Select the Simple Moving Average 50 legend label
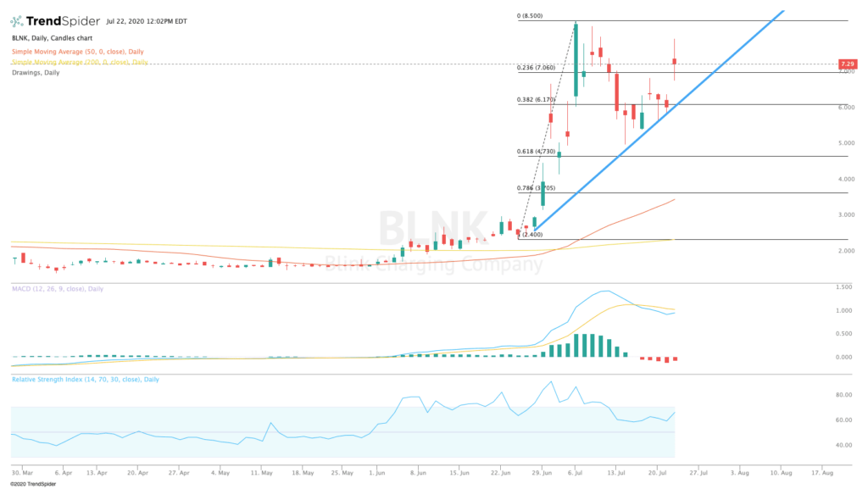 [x=77, y=52]
